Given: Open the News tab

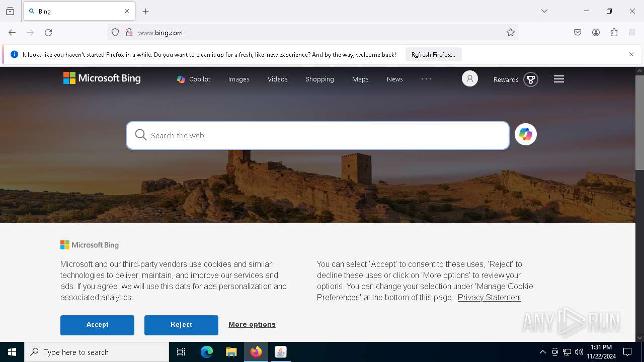Looking at the screenshot, I should pos(394,79).
